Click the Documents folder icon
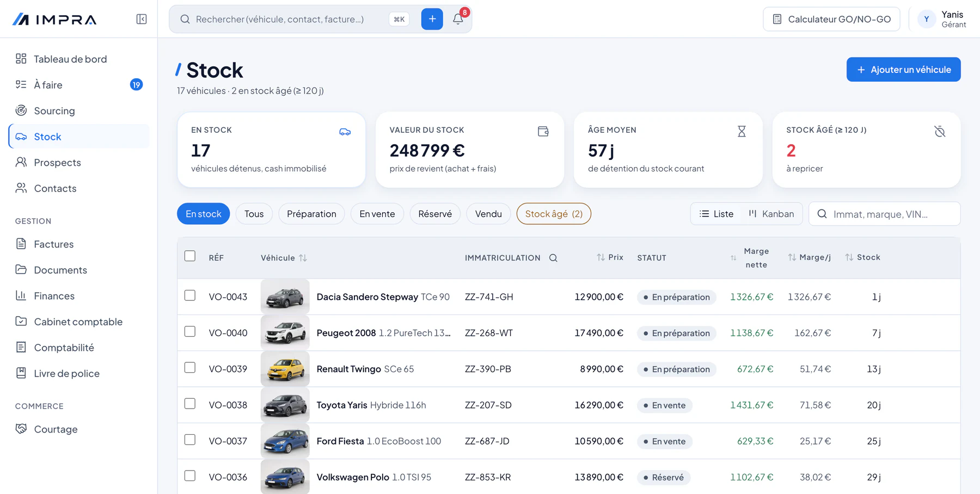Viewport: 980px width, 494px height. tap(21, 270)
